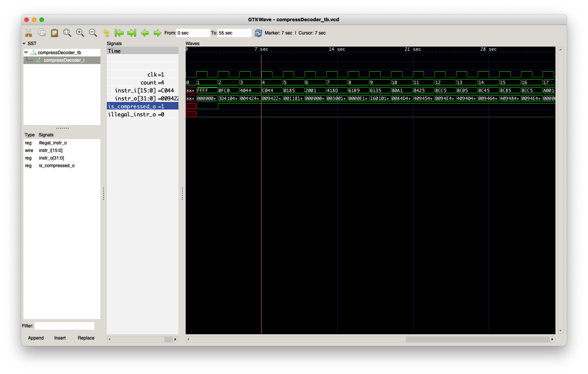Click the zoom out icon in toolbar
588x374 pixels.
93,33
